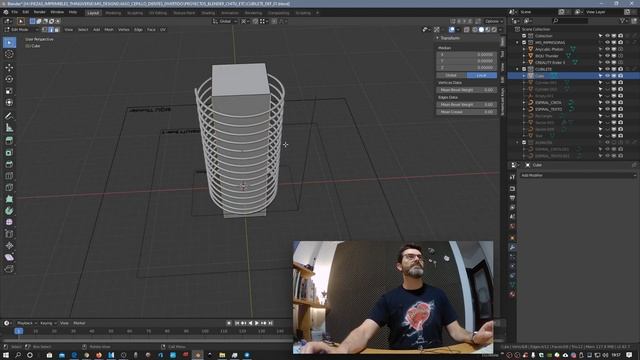Image resolution: width=640 pixels, height=360 pixels.
Task: Hide the Cube object in viewport
Action: [x=607, y=76]
